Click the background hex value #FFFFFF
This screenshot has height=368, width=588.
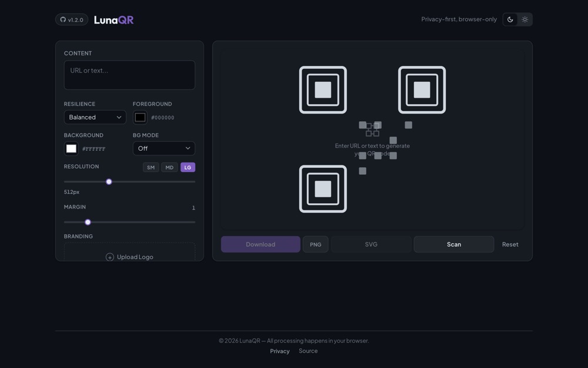tap(93, 149)
